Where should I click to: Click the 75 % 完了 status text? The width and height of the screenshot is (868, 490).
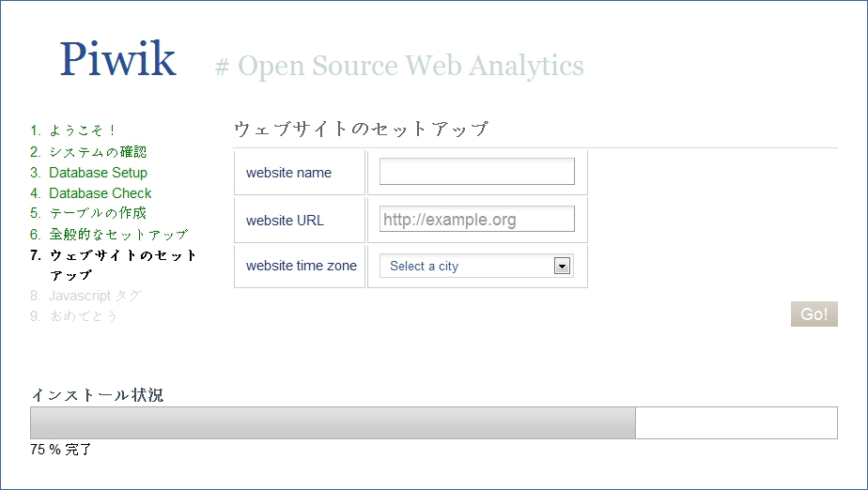(61, 450)
